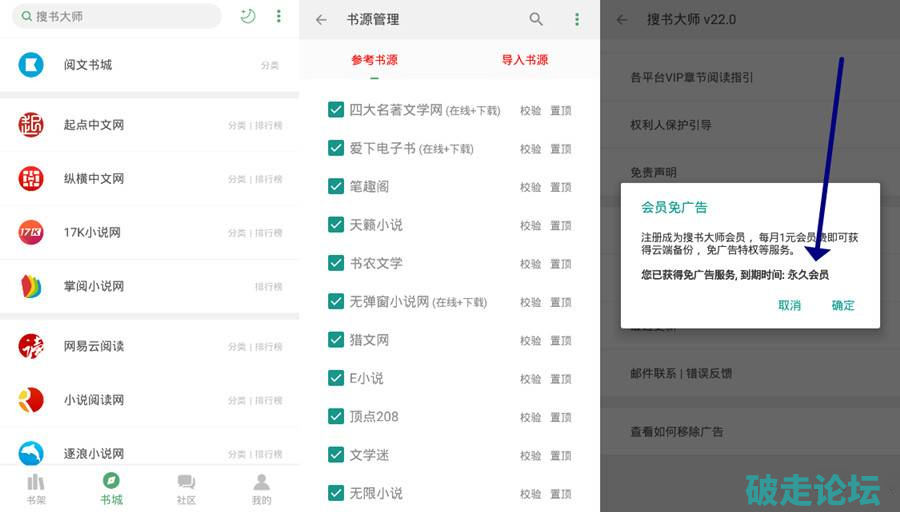900x512 pixels.
Task: Tap the 17K小说网 logo icon
Action: coord(31,232)
